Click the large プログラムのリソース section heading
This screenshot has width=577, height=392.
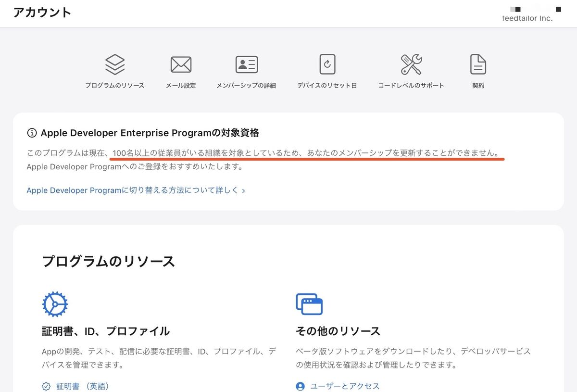[x=109, y=262]
